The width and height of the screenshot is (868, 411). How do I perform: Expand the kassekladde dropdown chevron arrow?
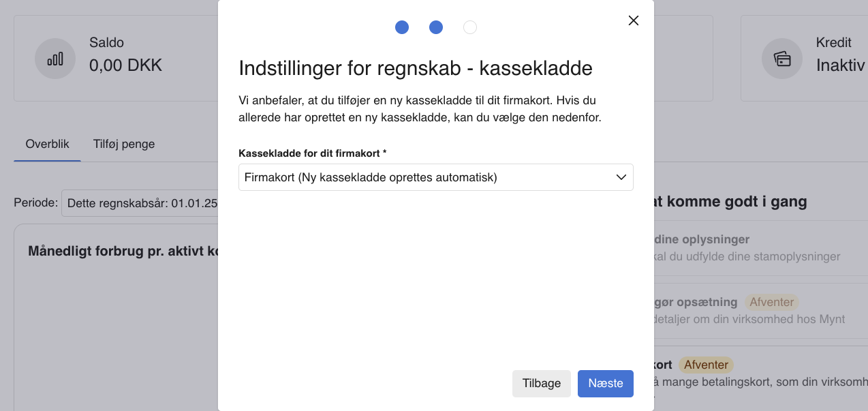tap(621, 177)
